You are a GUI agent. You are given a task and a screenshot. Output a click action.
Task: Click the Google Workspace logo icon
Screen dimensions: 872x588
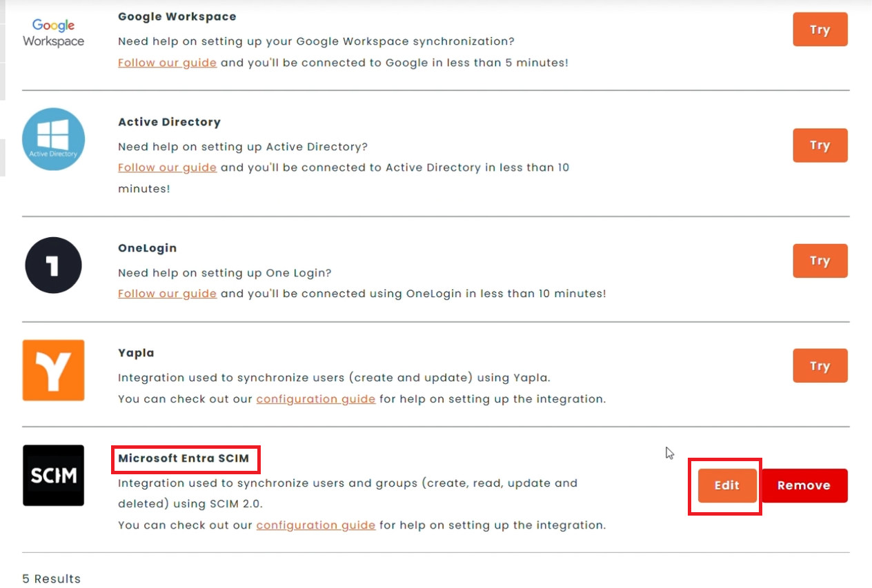point(53,33)
